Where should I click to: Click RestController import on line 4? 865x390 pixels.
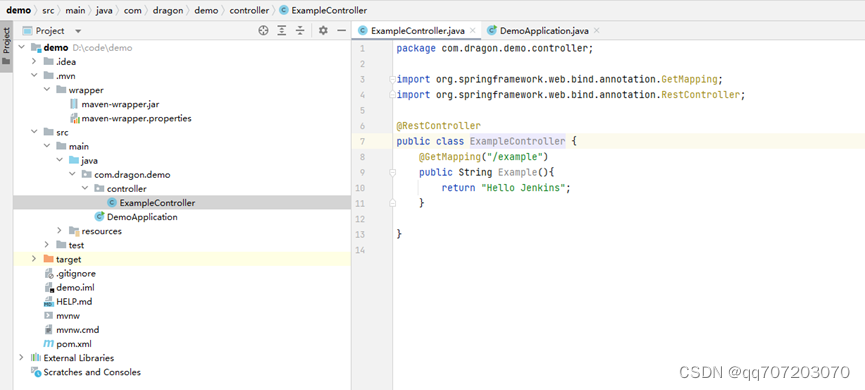(701, 95)
